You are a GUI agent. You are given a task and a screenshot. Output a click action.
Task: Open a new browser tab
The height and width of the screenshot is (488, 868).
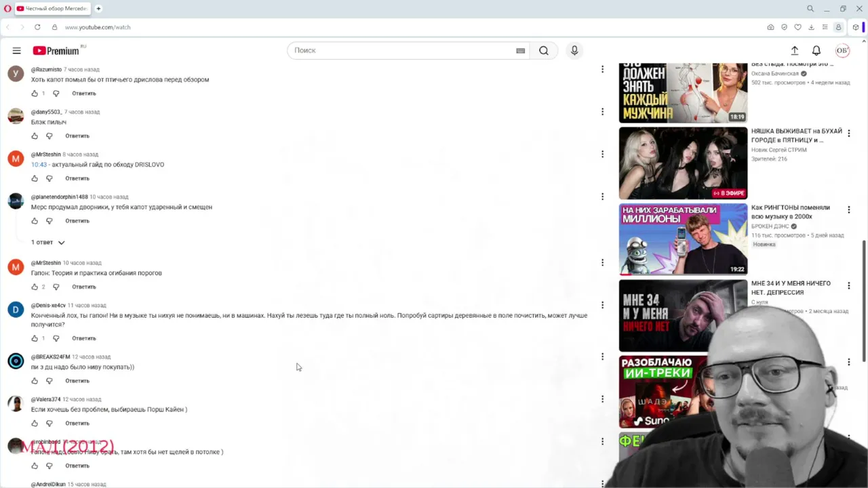(x=98, y=9)
